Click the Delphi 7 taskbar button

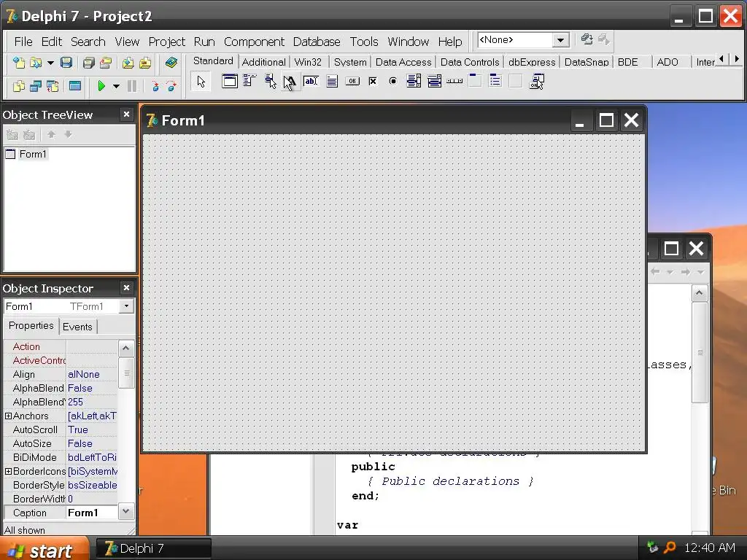tap(153, 548)
